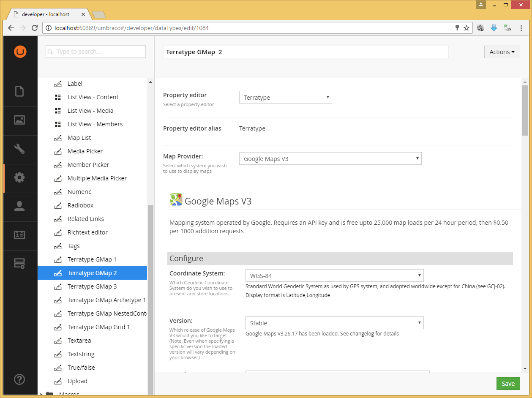Open the Map Provider dropdown
This screenshot has height=398, width=532.
click(330, 158)
